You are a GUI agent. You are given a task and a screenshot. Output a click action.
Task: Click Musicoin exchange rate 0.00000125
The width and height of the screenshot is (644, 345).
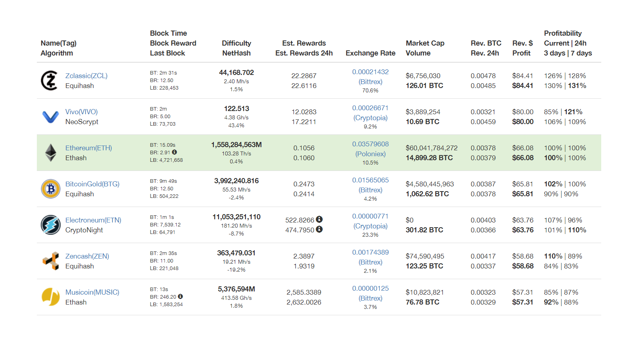tap(370, 288)
